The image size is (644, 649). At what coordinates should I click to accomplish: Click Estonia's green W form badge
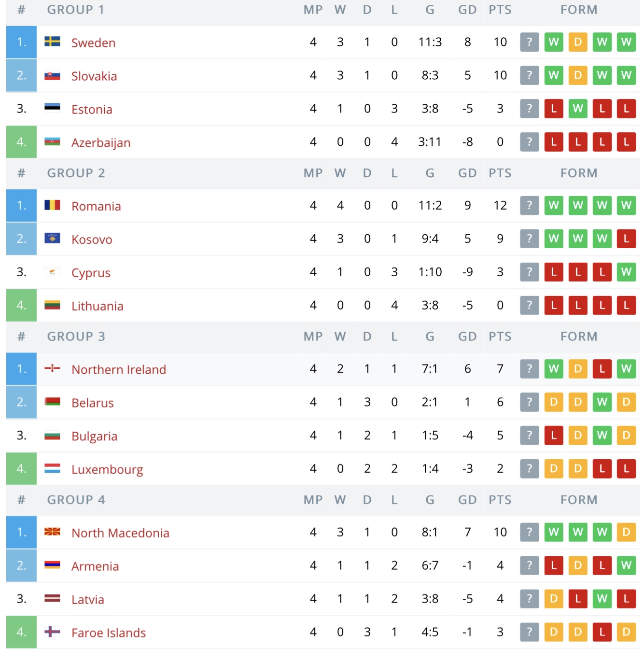point(577,109)
